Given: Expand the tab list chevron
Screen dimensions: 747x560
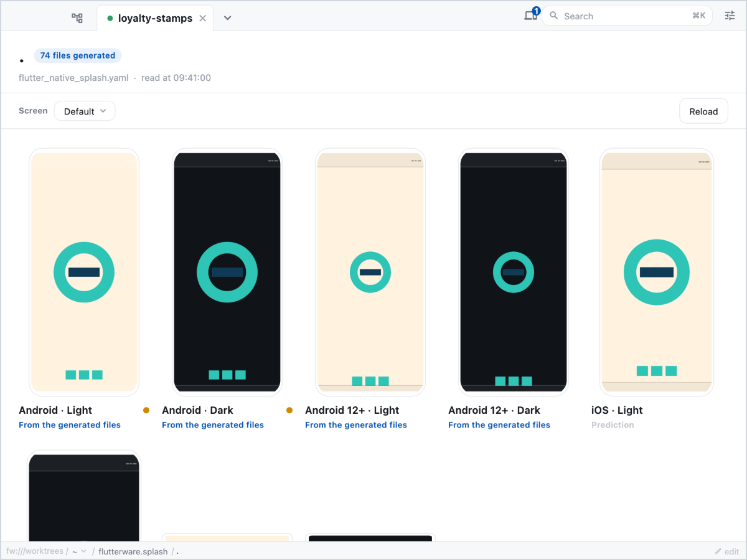Looking at the screenshot, I should point(228,18).
